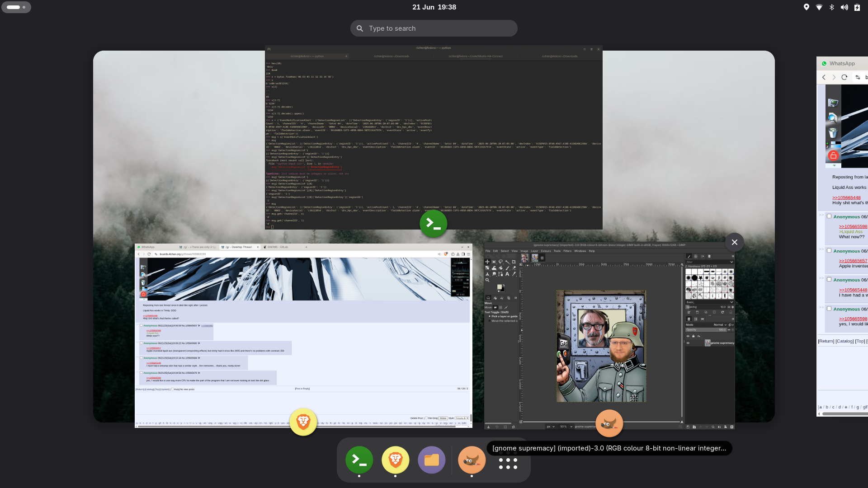Tick checkbox of 'winamp skin' post
Image resolution: width=868 pixels, height=488 pixels.
click(141, 358)
